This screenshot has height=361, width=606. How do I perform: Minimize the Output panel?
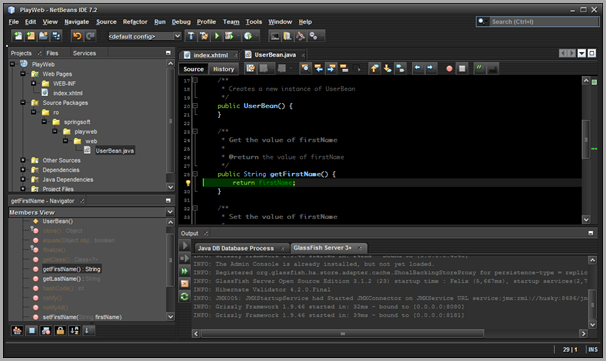(x=591, y=233)
